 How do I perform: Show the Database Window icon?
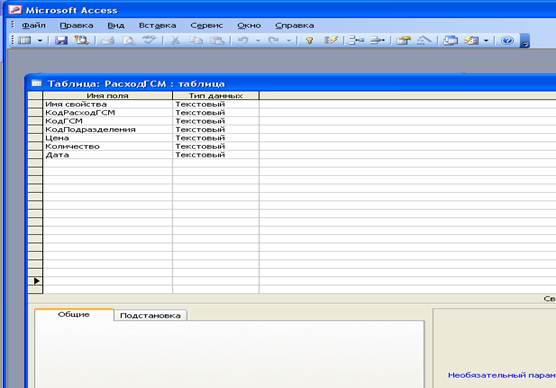[x=450, y=40]
